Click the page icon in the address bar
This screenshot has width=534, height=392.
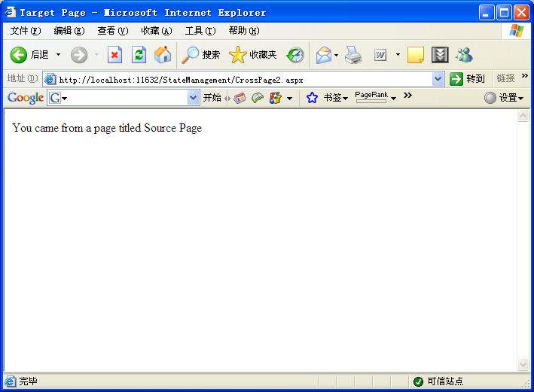[50, 79]
